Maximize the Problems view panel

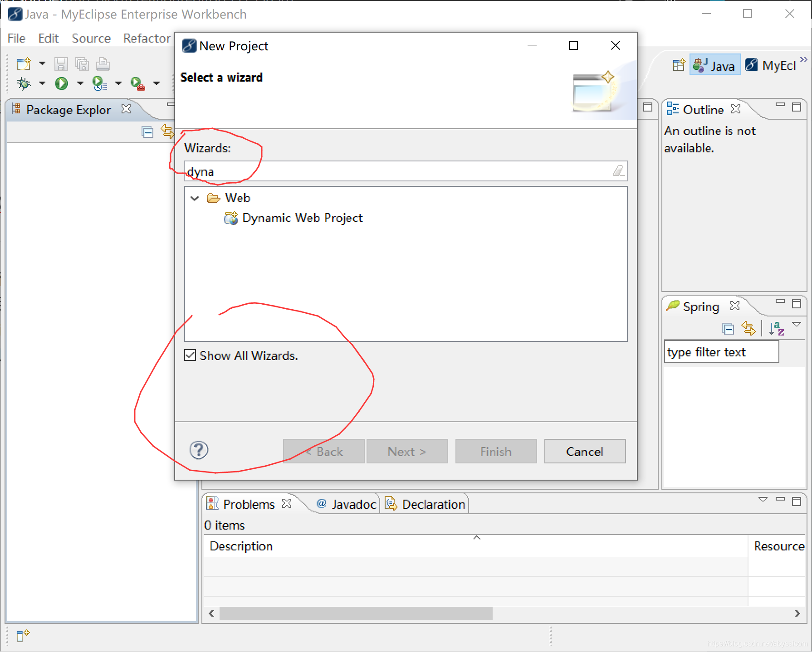[797, 501]
